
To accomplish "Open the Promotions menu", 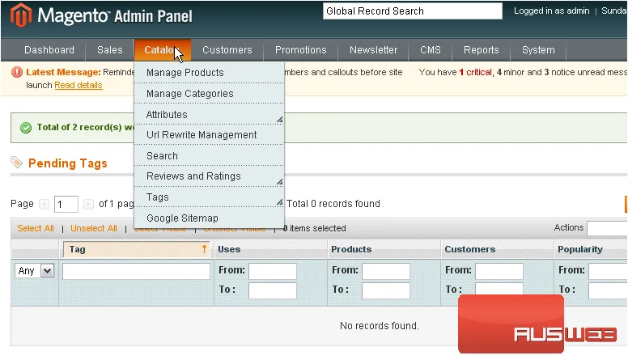I will pos(301,50).
